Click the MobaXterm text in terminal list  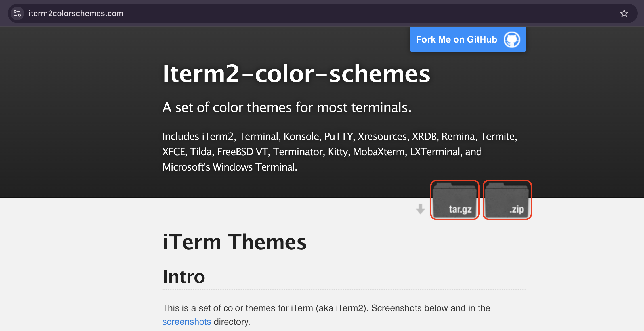(379, 152)
